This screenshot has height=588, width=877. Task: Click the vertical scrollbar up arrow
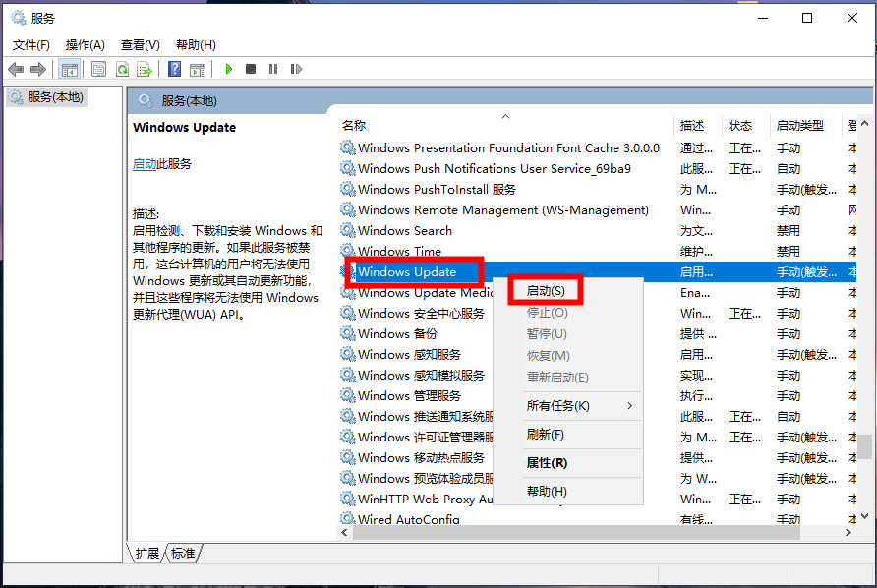coord(864,123)
